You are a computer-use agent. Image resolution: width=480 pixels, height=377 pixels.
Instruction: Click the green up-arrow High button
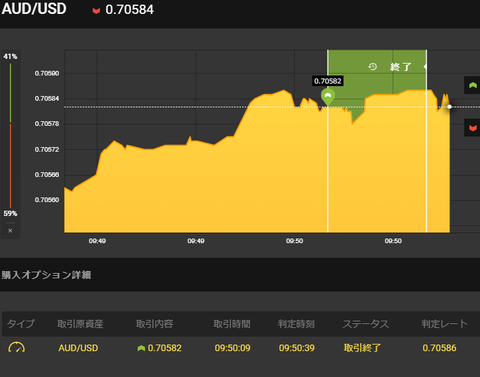pos(472,85)
